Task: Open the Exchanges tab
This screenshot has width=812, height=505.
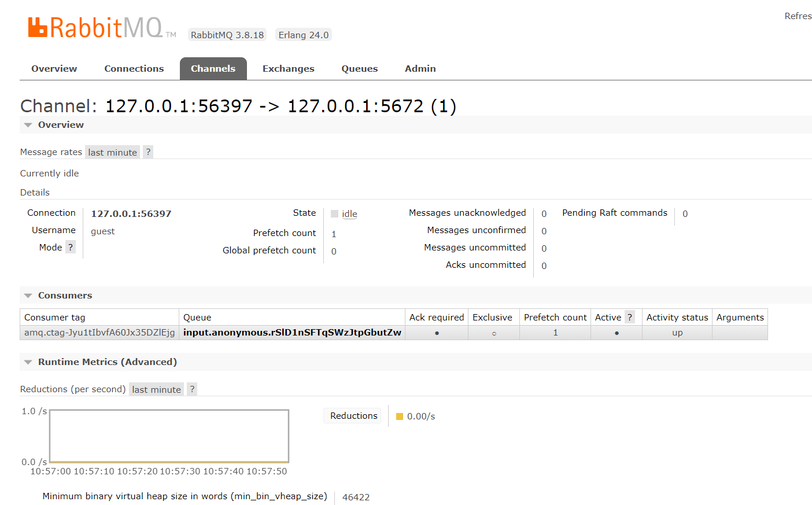Action: pyautogui.click(x=289, y=69)
